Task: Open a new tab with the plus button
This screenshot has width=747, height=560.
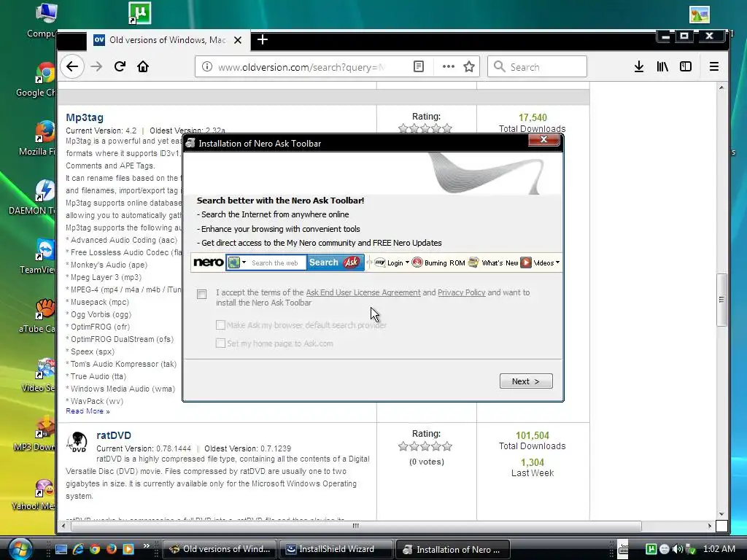Action: 263,40
